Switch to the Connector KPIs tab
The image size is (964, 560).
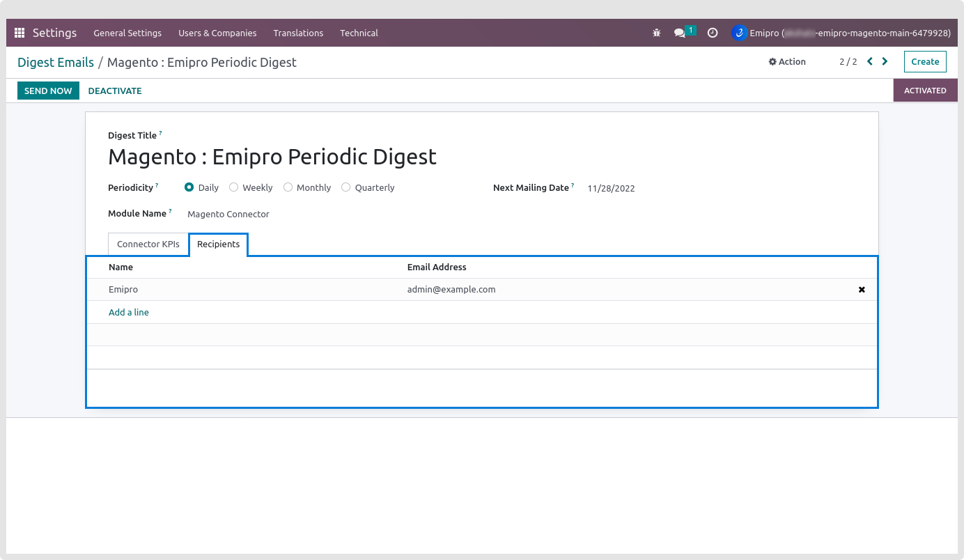coord(148,244)
